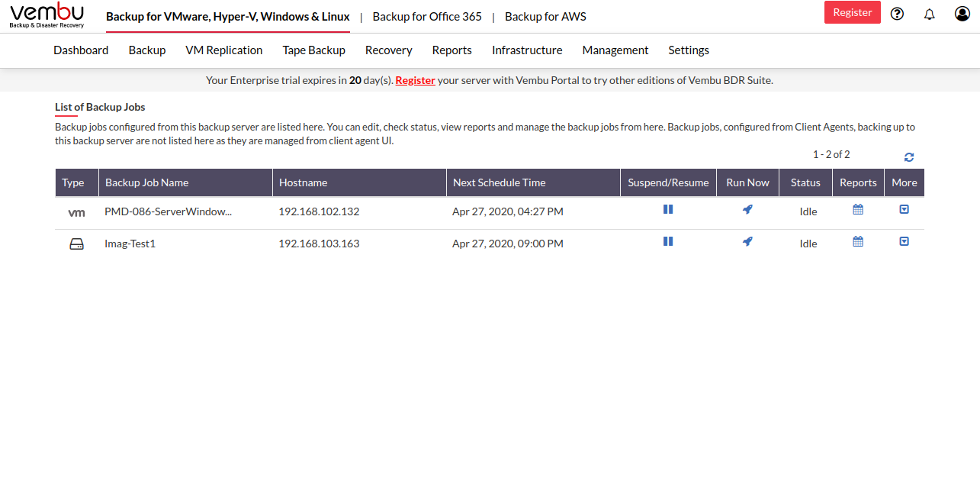Click hostname 192.168.102.132
The width and height of the screenshot is (980, 484).
point(319,211)
